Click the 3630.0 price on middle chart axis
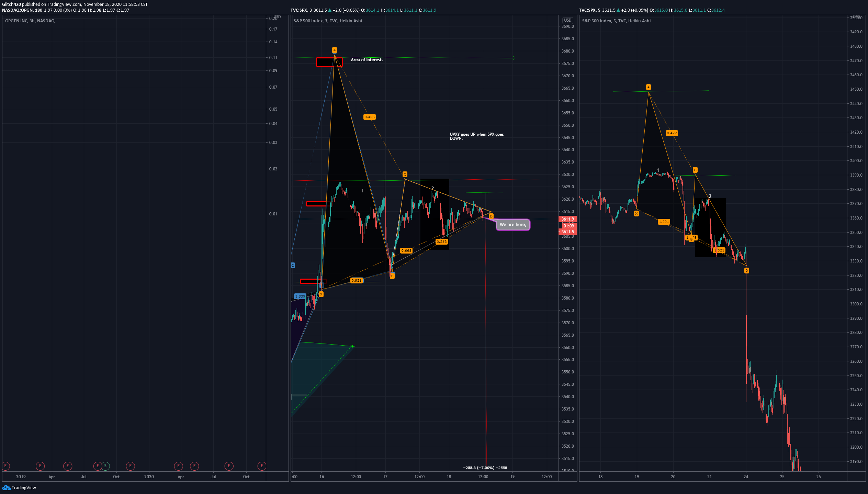Image resolution: width=868 pixels, height=494 pixels. pos(567,175)
